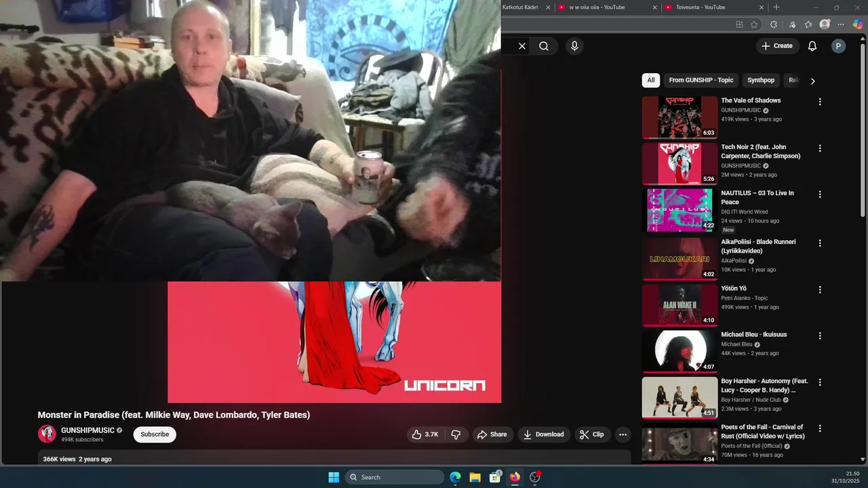Open The Vale of Shadows thumbnail
Screen dimensions: 868x488
[679, 117]
